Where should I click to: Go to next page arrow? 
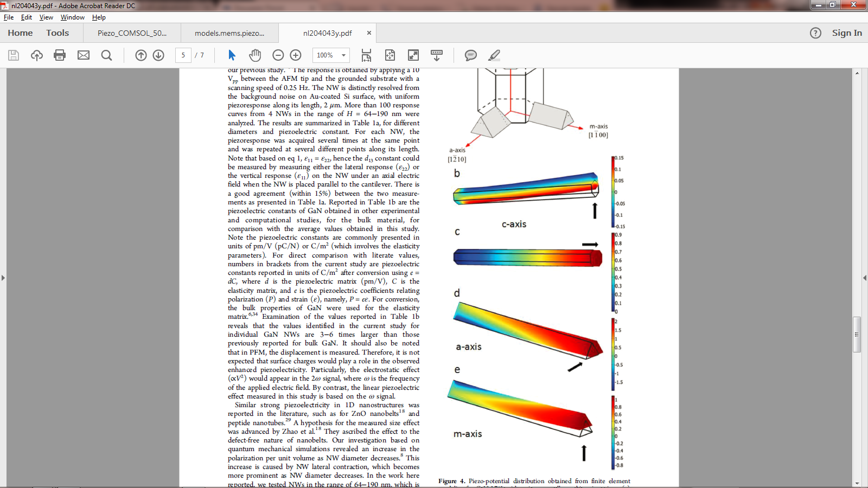coord(158,55)
